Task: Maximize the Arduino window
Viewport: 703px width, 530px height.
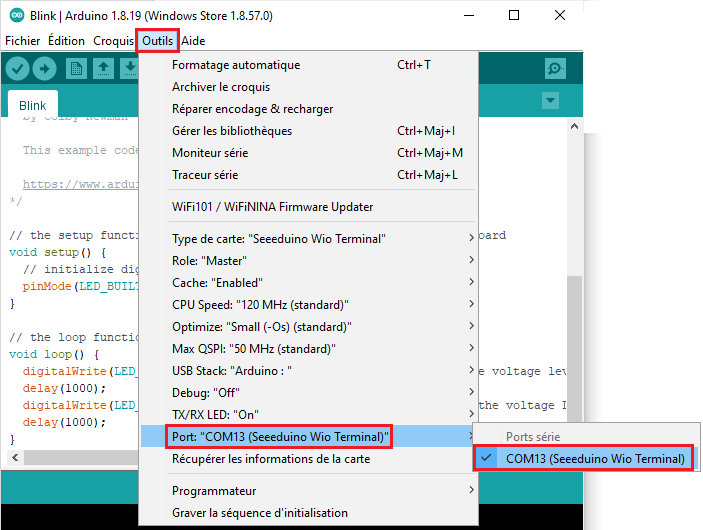Action: [514, 15]
